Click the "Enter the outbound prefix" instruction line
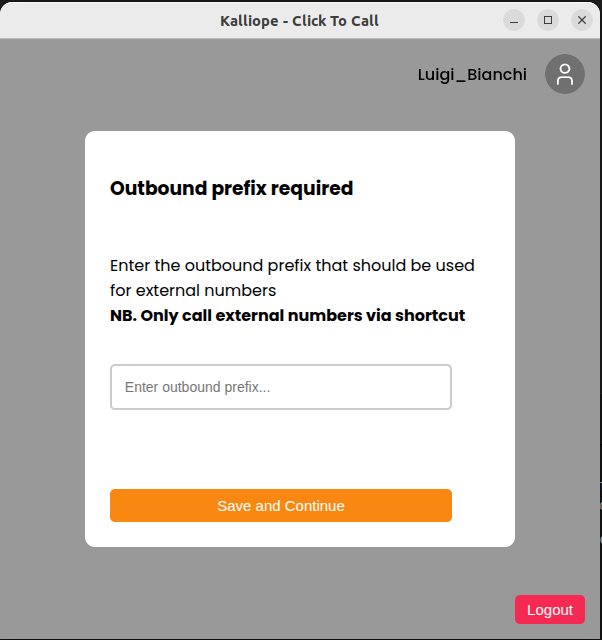The height and width of the screenshot is (640, 602). [292, 266]
